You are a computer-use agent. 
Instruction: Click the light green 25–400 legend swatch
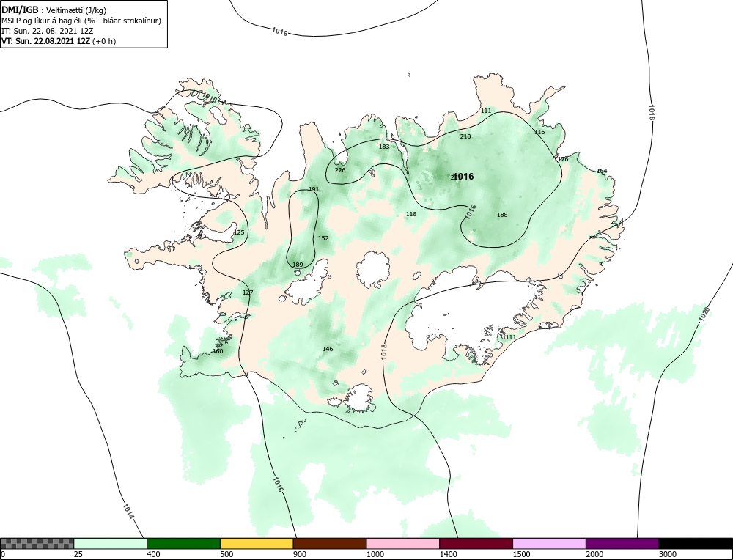coord(111,543)
